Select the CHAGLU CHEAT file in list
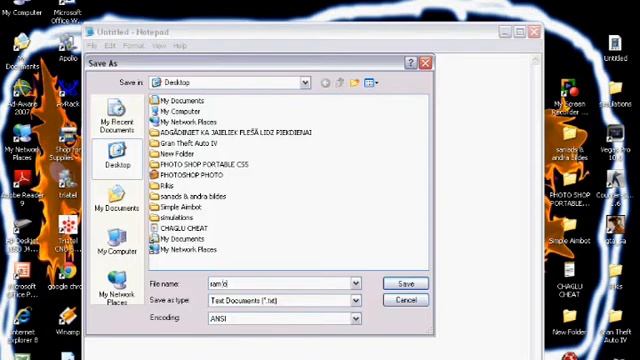640x360 pixels. (x=179, y=228)
